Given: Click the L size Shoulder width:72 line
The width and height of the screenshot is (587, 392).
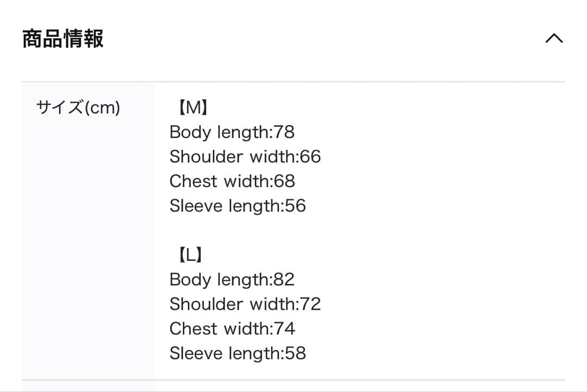Looking at the screenshot, I should click(245, 304).
